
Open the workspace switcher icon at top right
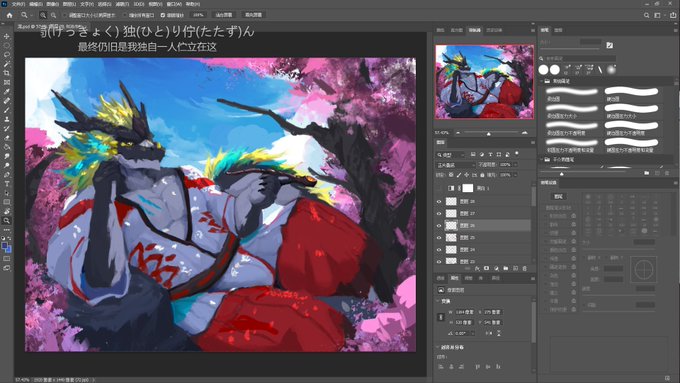657,15
